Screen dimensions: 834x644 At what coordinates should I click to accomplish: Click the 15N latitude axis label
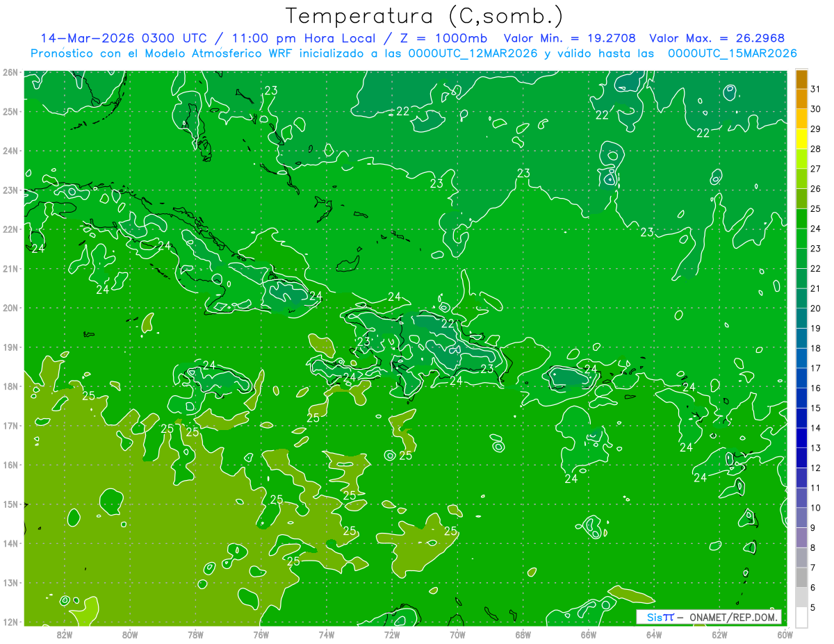click(x=10, y=504)
